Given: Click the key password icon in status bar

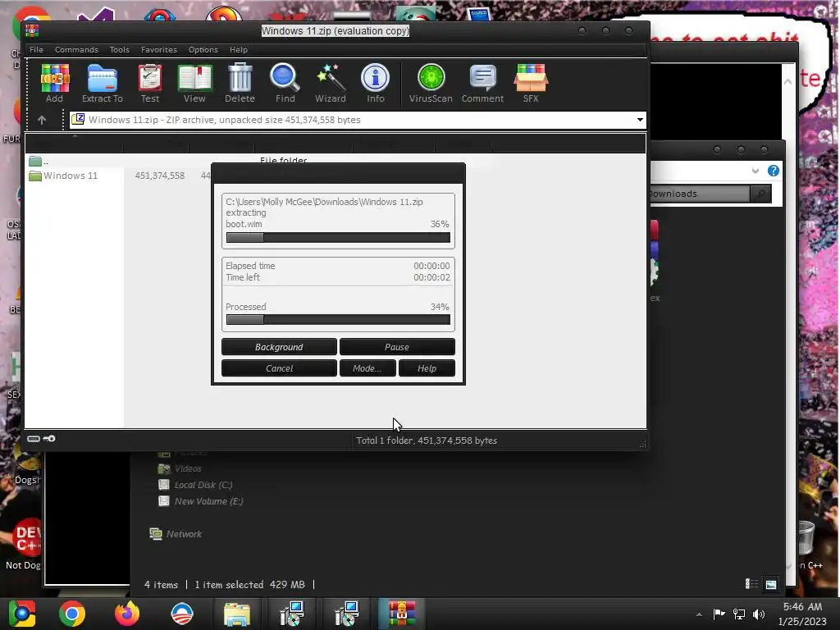Looking at the screenshot, I should tap(48, 439).
